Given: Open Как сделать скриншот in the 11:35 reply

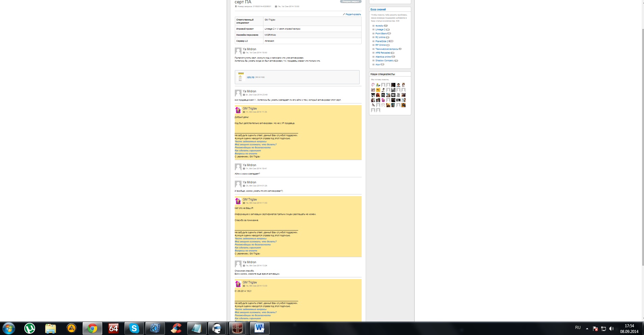Looking at the screenshot, I should (248, 151).
